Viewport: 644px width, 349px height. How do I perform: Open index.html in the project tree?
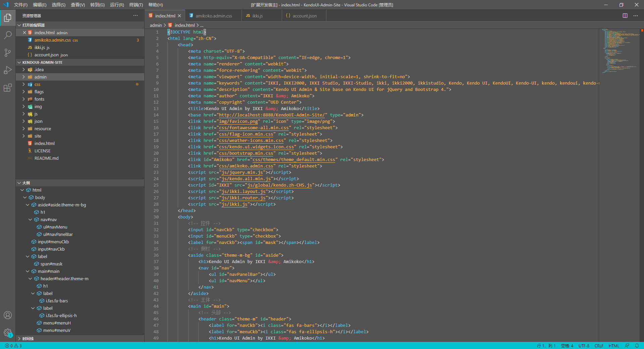pos(80,143)
